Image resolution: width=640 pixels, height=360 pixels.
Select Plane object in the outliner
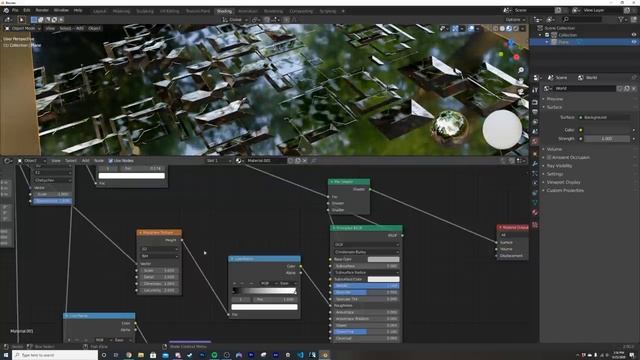564,42
